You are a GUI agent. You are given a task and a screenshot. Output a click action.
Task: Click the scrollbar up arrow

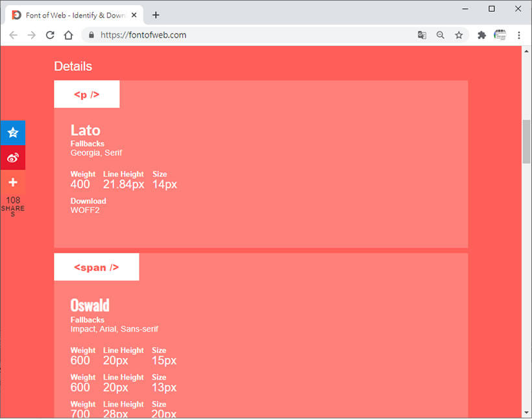point(526,51)
